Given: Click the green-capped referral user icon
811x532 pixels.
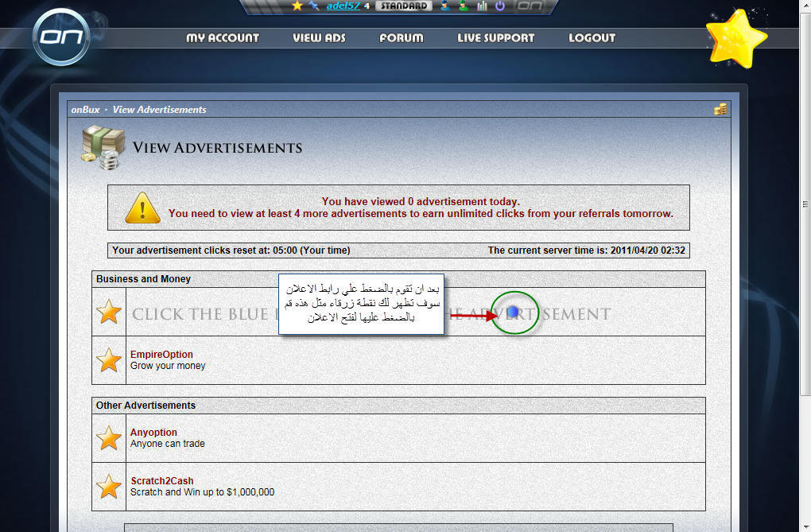Looking at the screenshot, I should (x=464, y=6).
